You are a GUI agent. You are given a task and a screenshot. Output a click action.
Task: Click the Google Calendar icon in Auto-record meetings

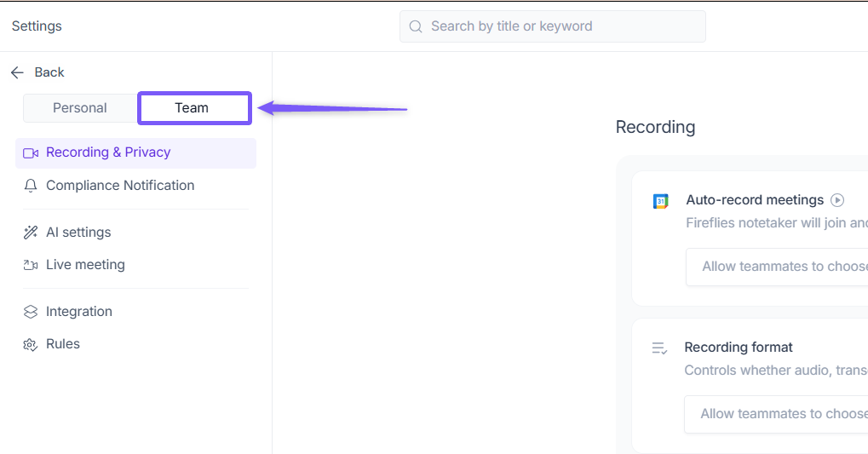[660, 201]
